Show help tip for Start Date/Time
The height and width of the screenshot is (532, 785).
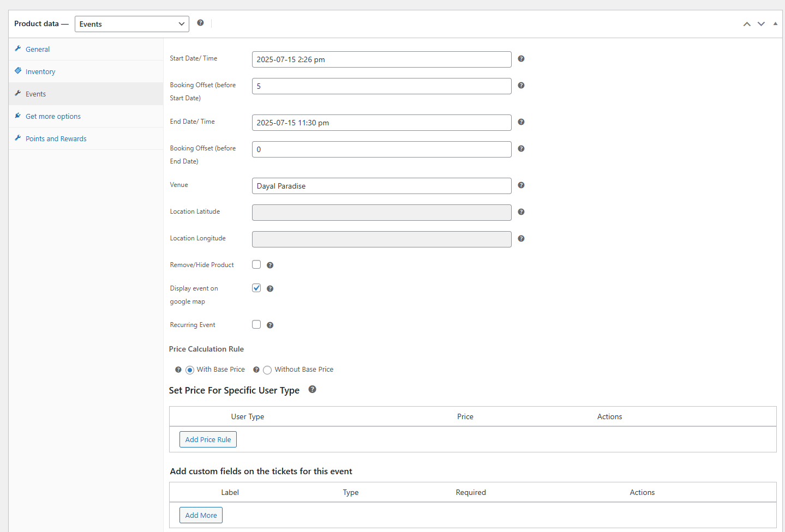pos(521,59)
